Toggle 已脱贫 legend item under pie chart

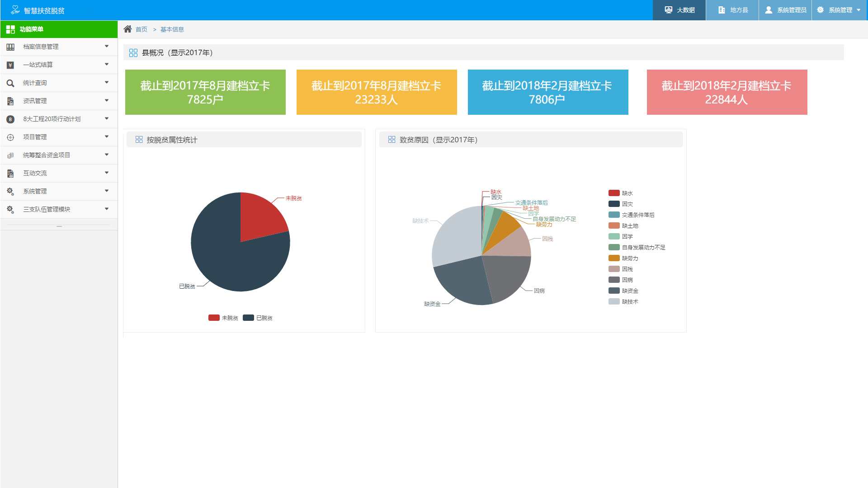(x=258, y=318)
